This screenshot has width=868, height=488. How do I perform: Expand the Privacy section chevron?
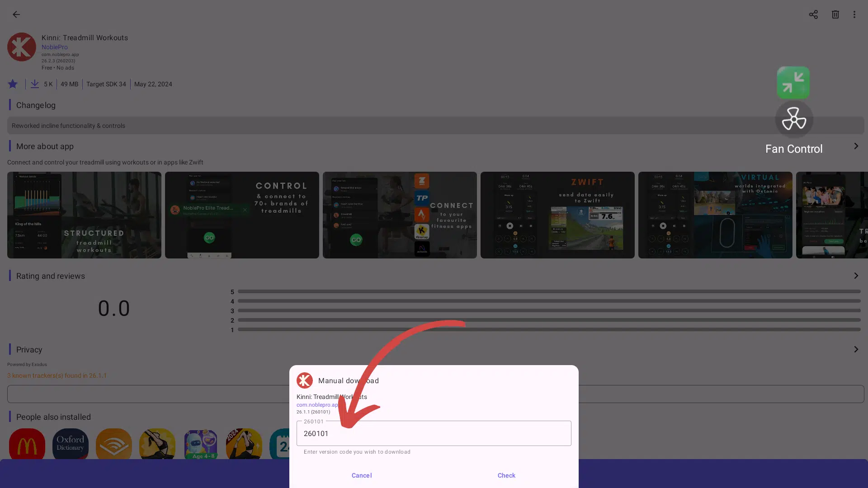[855, 349]
